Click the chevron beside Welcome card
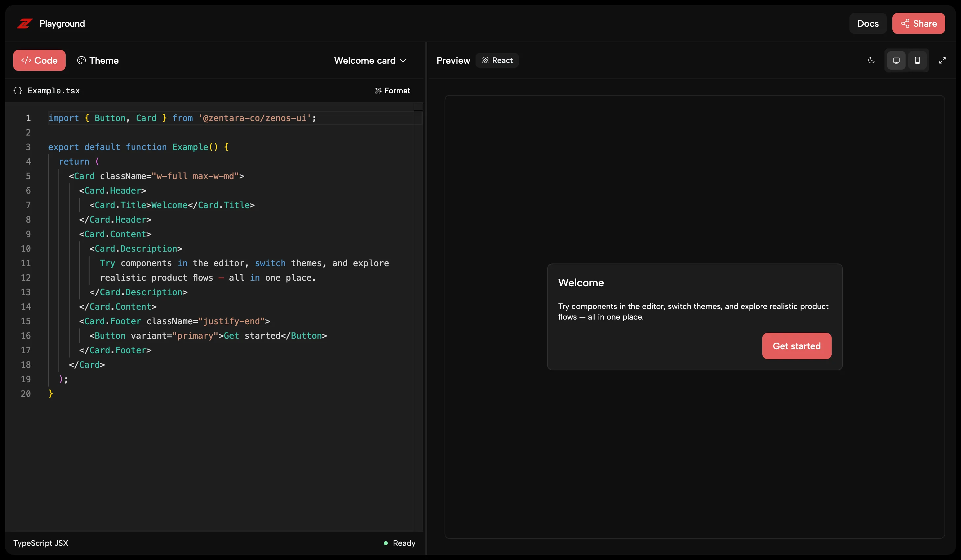Screen dimensions: 961x560 (x=403, y=61)
